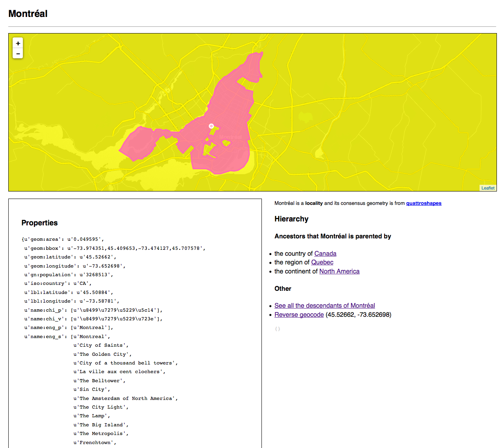Viewport: 504px width, 448px height.
Task: Click the Hierarchy heading
Action: 291,219
